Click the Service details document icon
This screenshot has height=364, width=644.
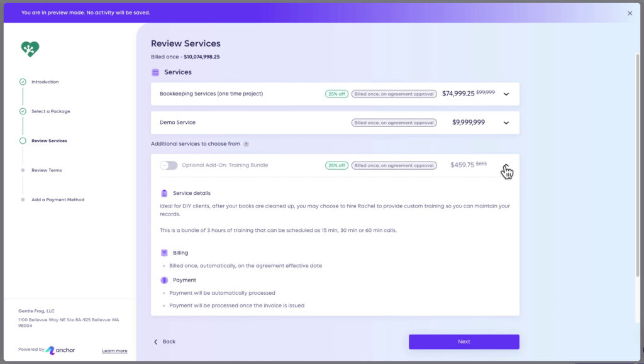(165, 192)
